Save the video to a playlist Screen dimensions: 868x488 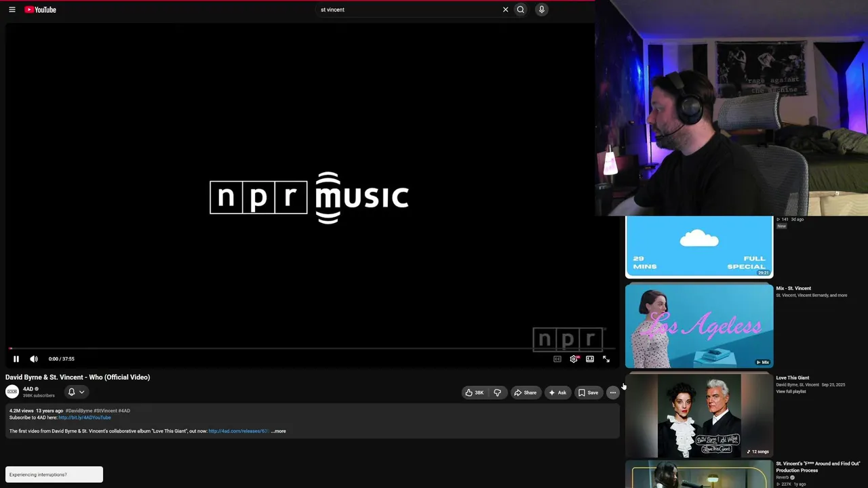(x=588, y=392)
